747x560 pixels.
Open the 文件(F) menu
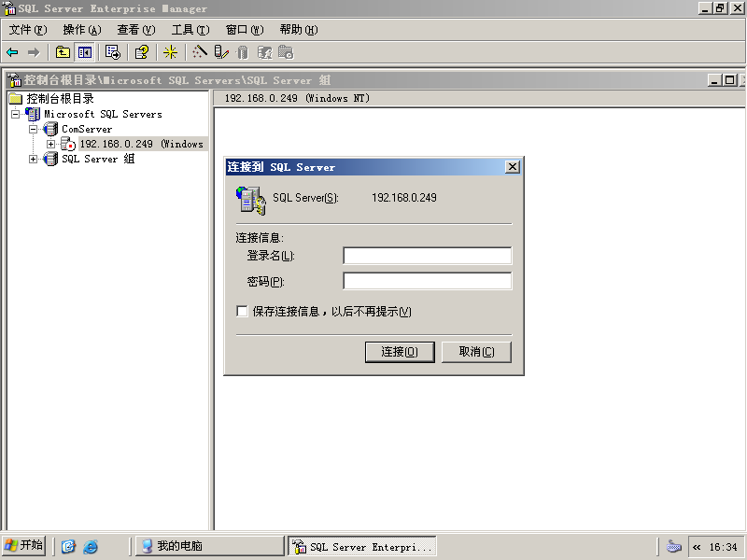click(x=28, y=30)
